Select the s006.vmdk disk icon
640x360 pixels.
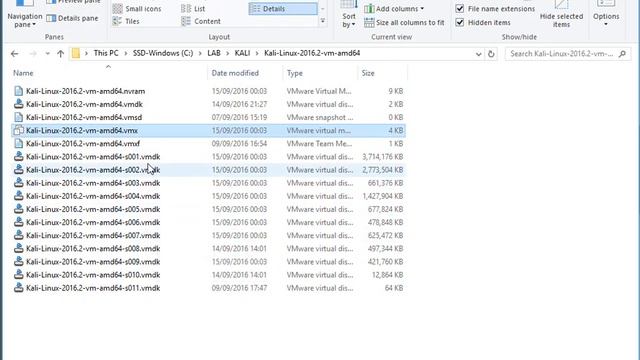pos(18,222)
